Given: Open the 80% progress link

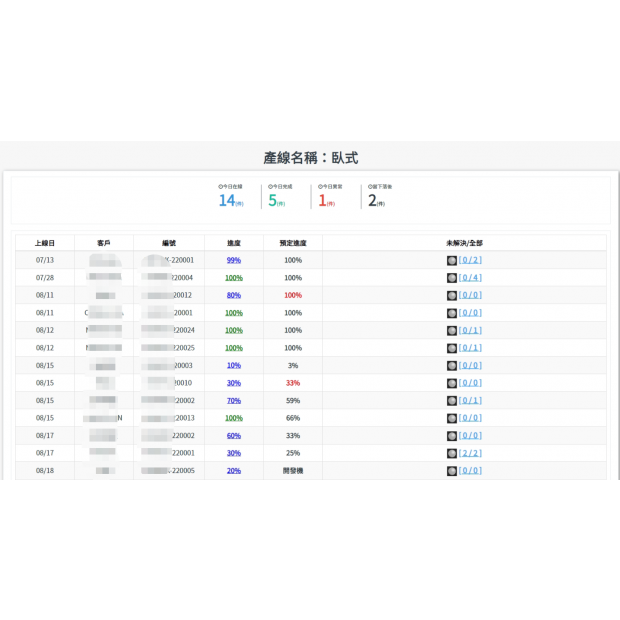Looking at the screenshot, I should point(233,295).
